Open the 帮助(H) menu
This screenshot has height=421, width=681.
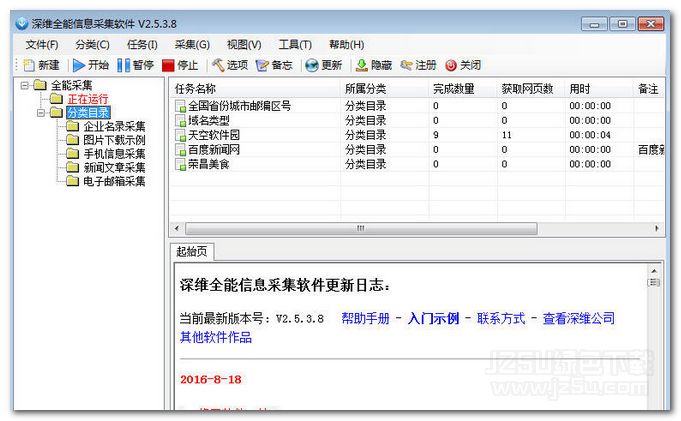coord(347,45)
